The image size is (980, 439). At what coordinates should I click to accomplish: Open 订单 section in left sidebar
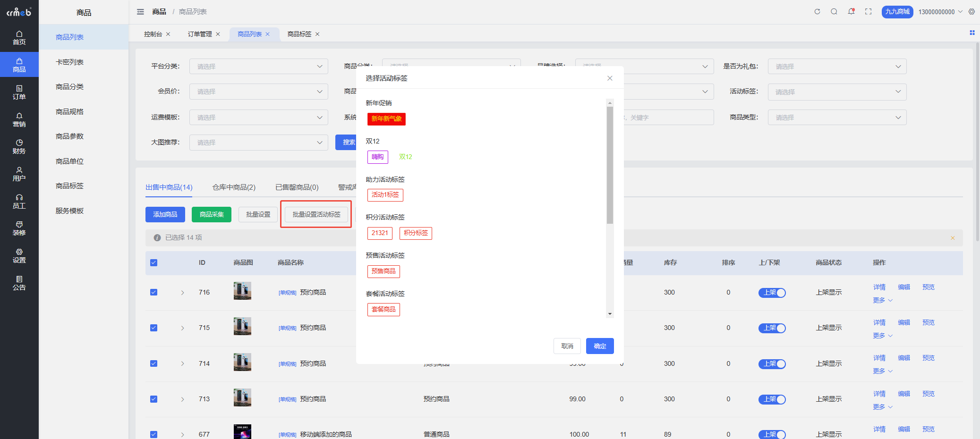pos(19,92)
